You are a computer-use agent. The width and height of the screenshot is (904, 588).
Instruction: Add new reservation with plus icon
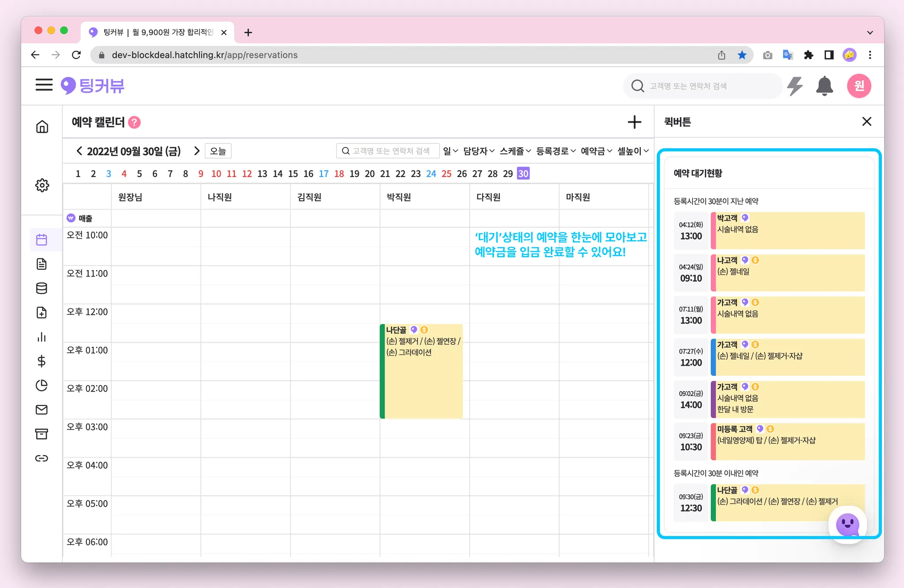pos(634,122)
